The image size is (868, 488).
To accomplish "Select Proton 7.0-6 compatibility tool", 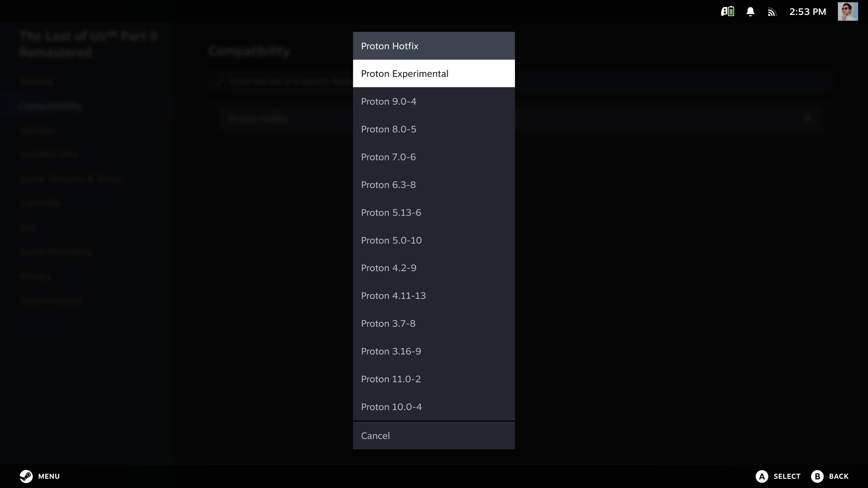I will 434,157.
